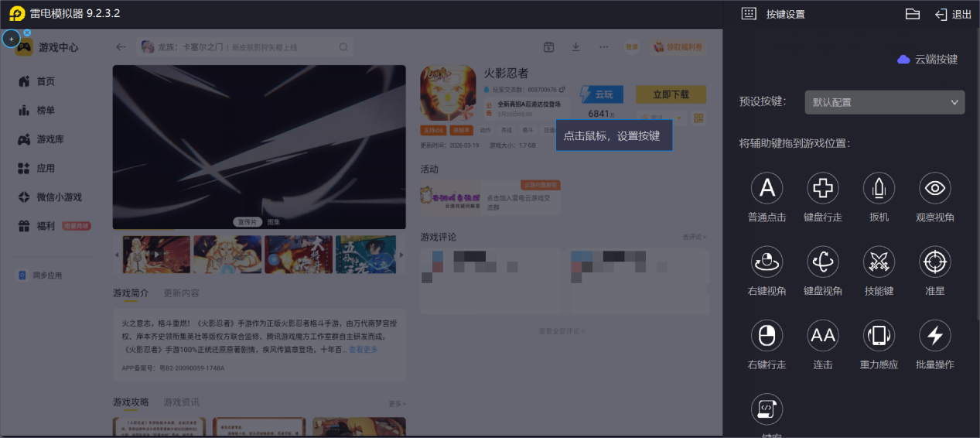Select the 技能键 crossed swords icon
The width and height of the screenshot is (980, 438).
(879, 262)
